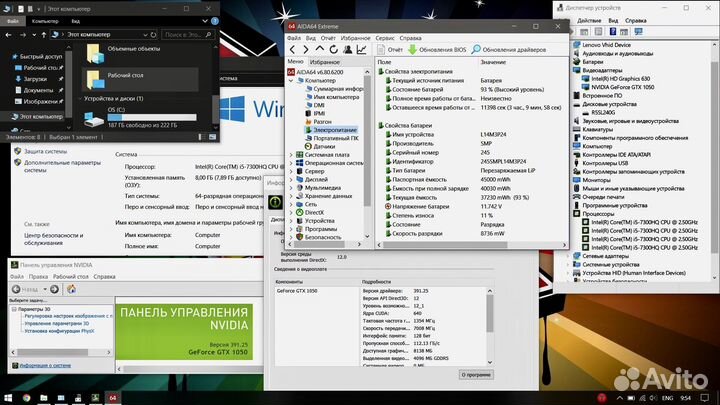Expand the Мультимедиа node in AIDA64
The height and width of the screenshot is (405, 720).
[x=291, y=187]
